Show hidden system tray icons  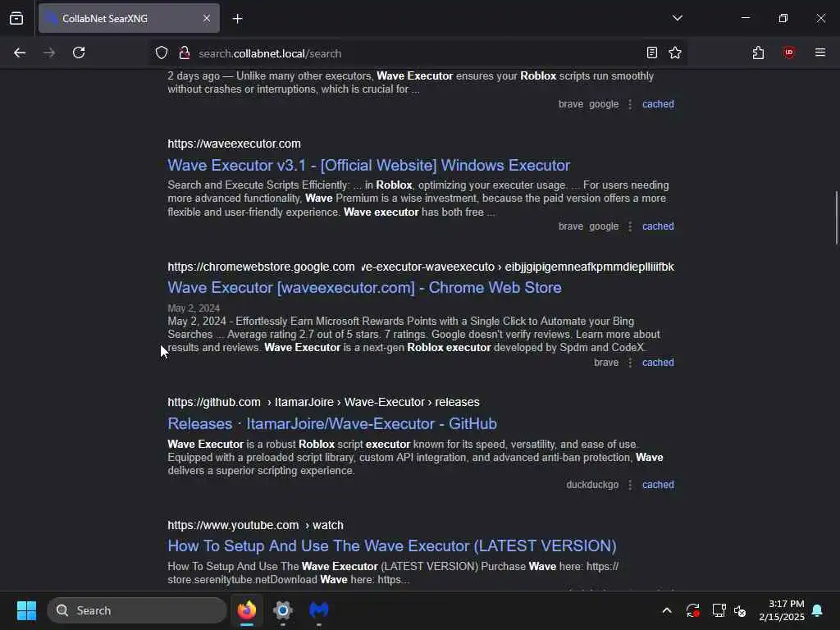click(667, 610)
